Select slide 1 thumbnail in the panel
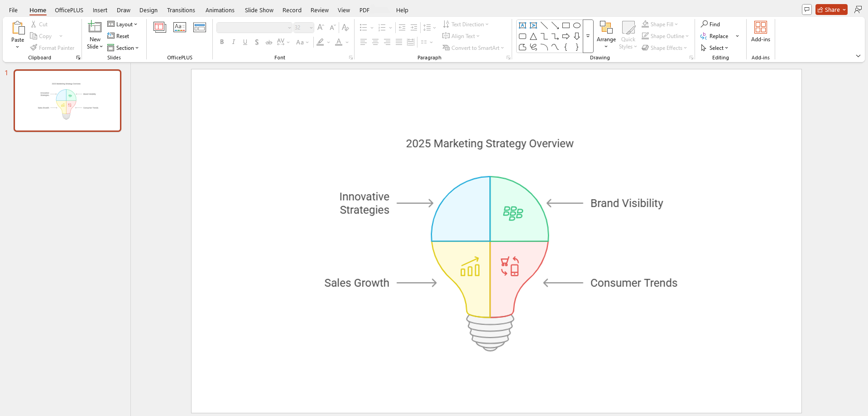Image resolution: width=868 pixels, height=416 pixels. click(x=67, y=100)
